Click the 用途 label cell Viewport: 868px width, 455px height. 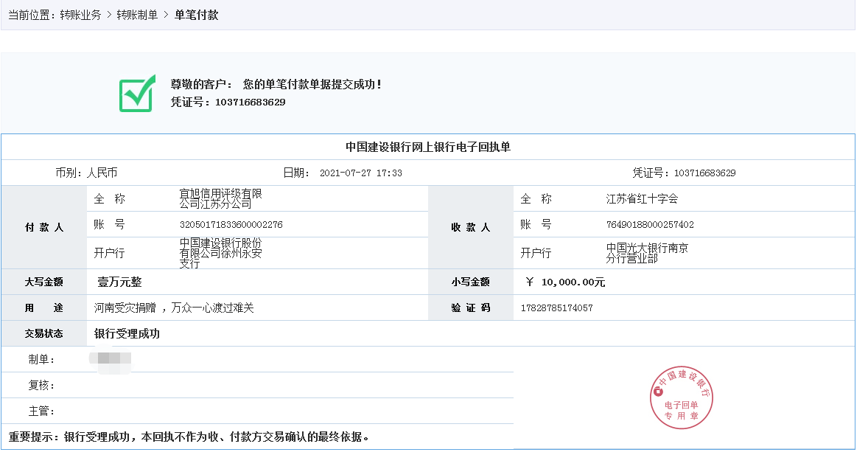[x=44, y=308]
